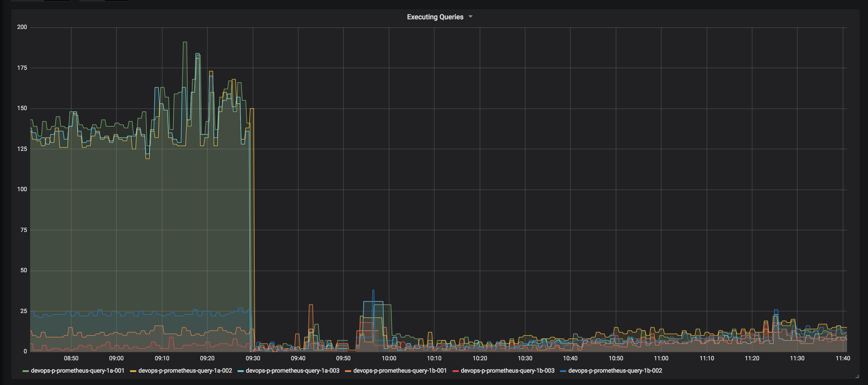Open the panel menu via the caret beside Executing Queries
The image size is (868, 385).
[x=470, y=16]
